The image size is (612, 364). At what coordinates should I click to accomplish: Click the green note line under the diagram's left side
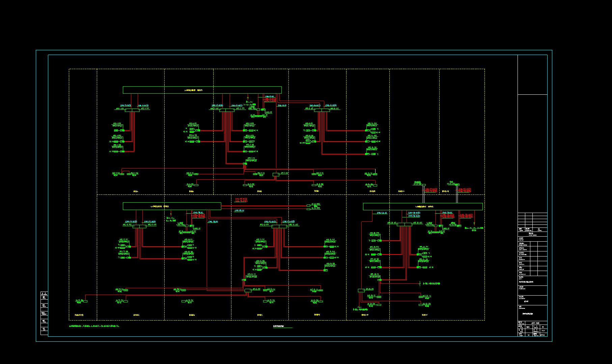94,326
